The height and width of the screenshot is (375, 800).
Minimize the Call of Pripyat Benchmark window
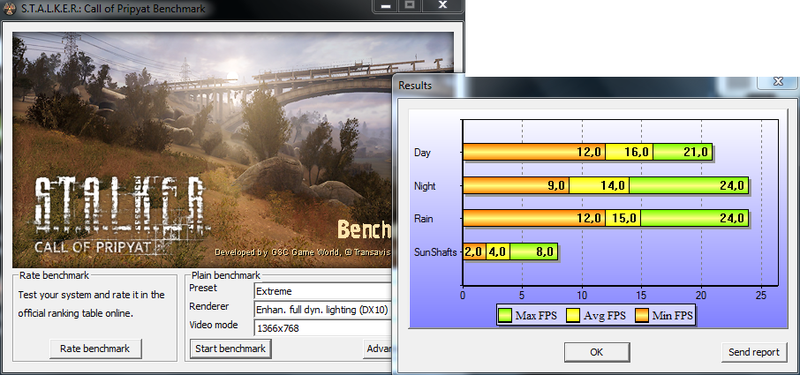[x=386, y=6]
